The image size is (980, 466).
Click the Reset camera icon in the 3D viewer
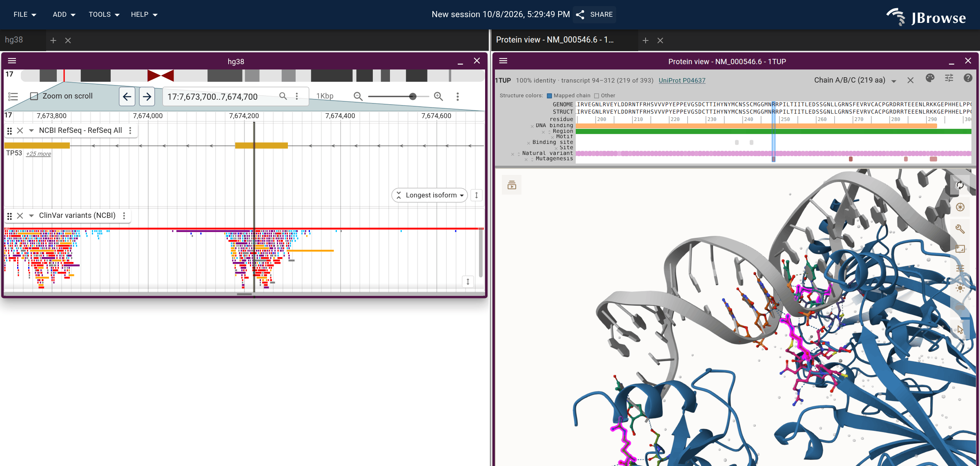[x=960, y=186]
